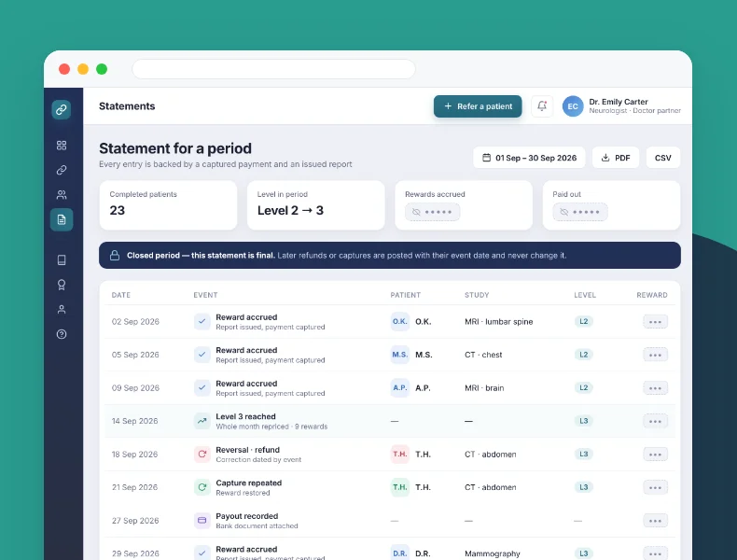Click the trend icon for Level 3 reached
Viewport: 737px width, 560px height.
tap(202, 421)
